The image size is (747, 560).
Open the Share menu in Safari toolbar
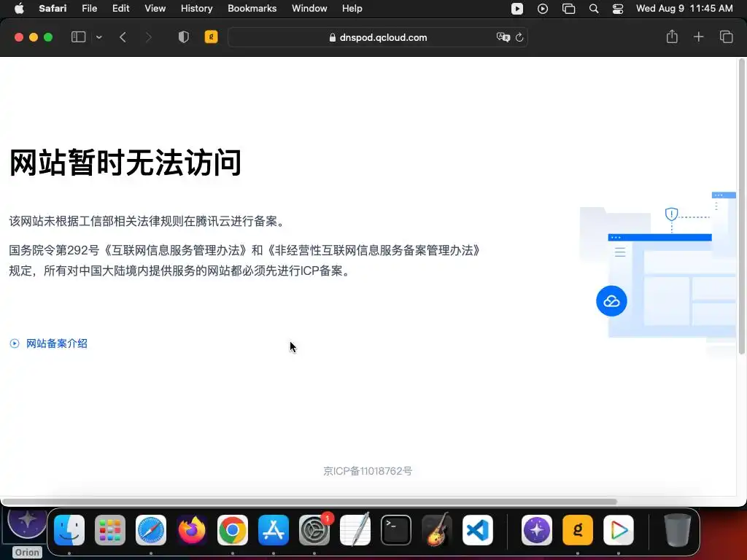coord(672,36)
